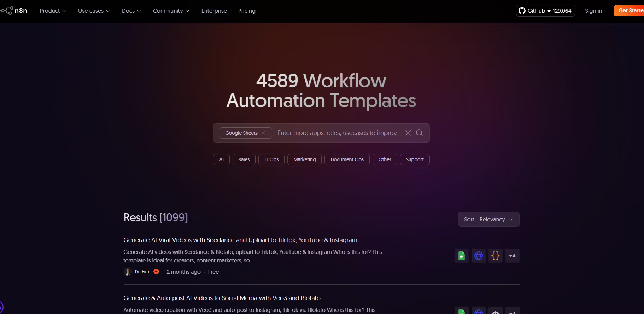644x314 pixels.
Task: Focus the template search input field
Action: point(339,133)
